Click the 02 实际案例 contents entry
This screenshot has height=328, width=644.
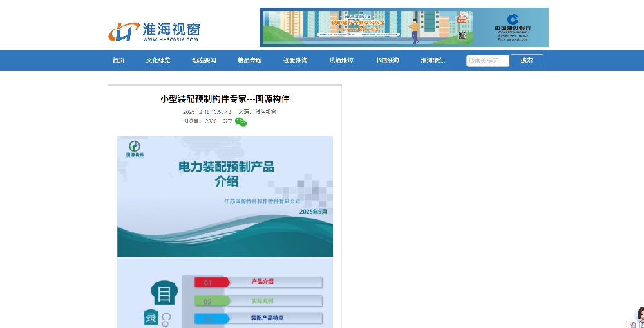(258, 302)
